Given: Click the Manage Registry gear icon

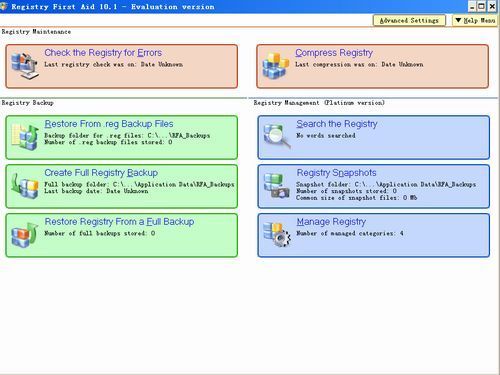Looking at the screenshot, I should click(x=277, y=234).
